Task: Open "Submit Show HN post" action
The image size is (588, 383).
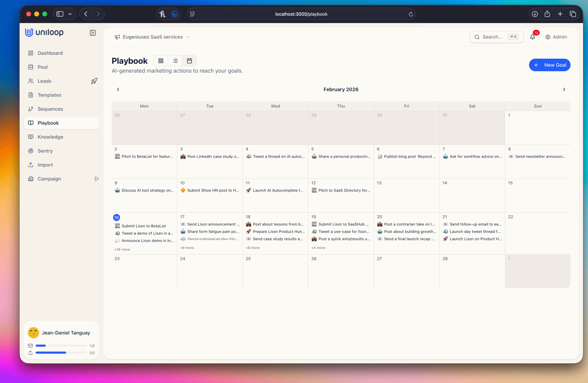Action: 210,190
